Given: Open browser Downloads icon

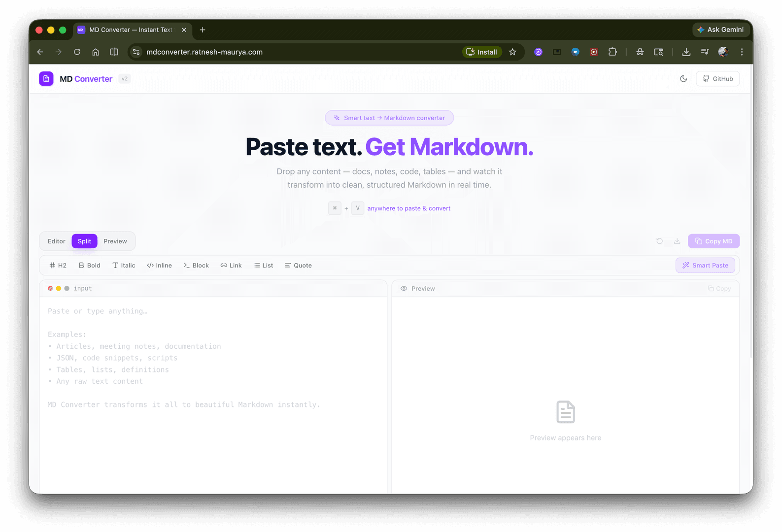Looking at the screenshot, I should pyautogui.click(x=686, y=52).
